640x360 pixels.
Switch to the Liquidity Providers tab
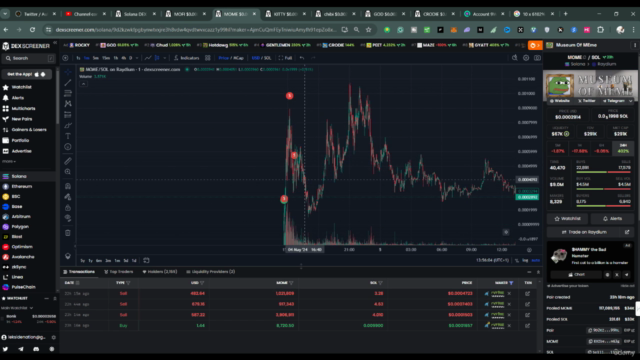(211, 272)
